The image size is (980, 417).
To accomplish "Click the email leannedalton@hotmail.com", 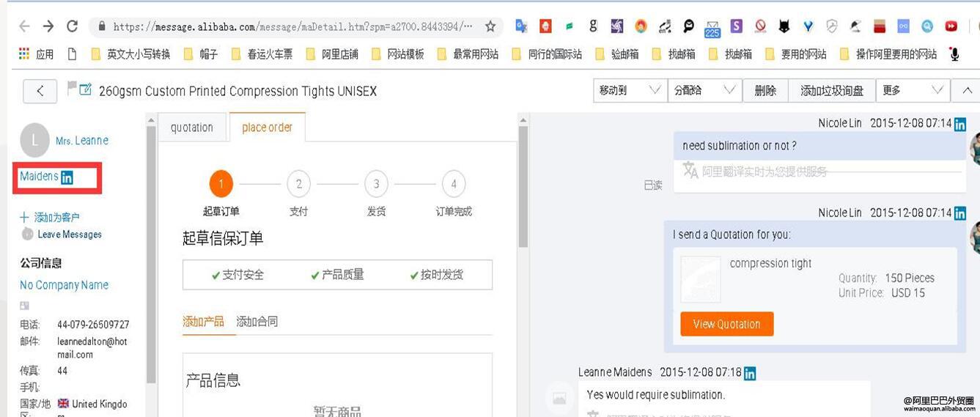I will (x=92, y=348).
